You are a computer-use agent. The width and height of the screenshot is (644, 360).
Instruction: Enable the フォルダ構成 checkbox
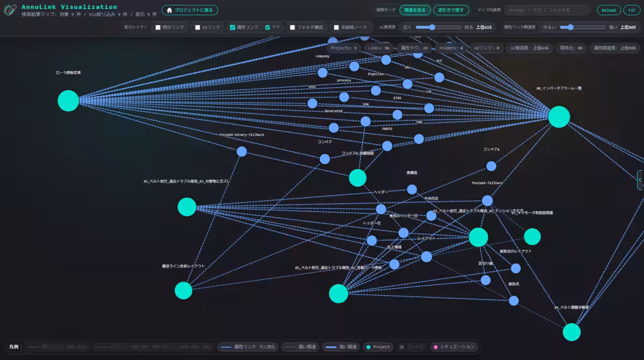point(292,27)
